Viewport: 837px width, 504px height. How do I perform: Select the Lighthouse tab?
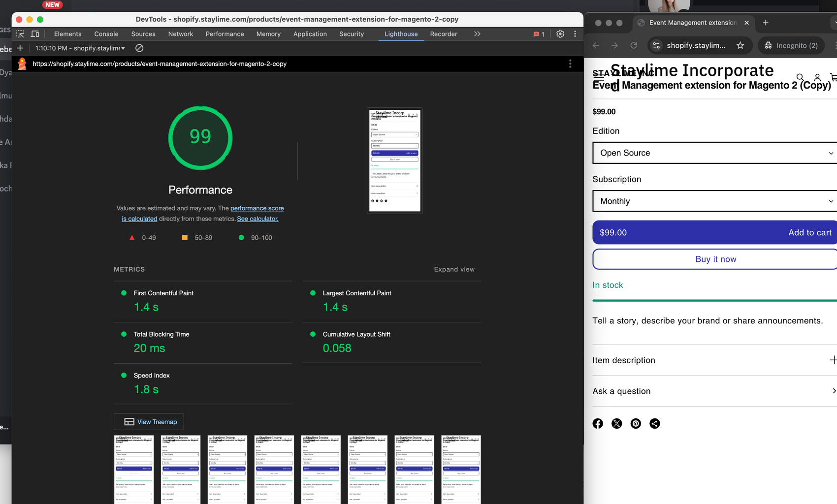pos(401,34)
